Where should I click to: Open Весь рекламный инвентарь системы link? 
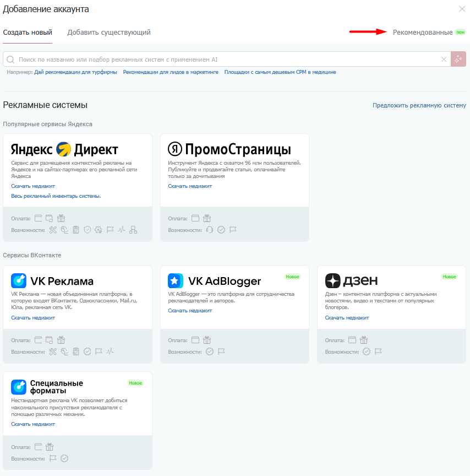point(56,196)
